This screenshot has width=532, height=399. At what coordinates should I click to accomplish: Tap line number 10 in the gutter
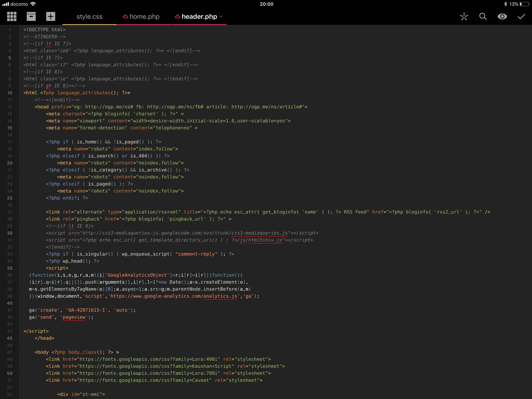pos(10,93)
